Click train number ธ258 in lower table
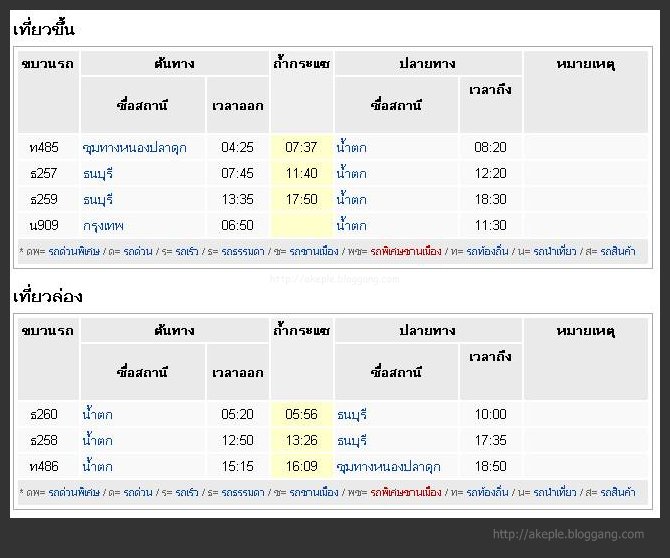Screen dimensions: 670x558 tap(44, 441)
